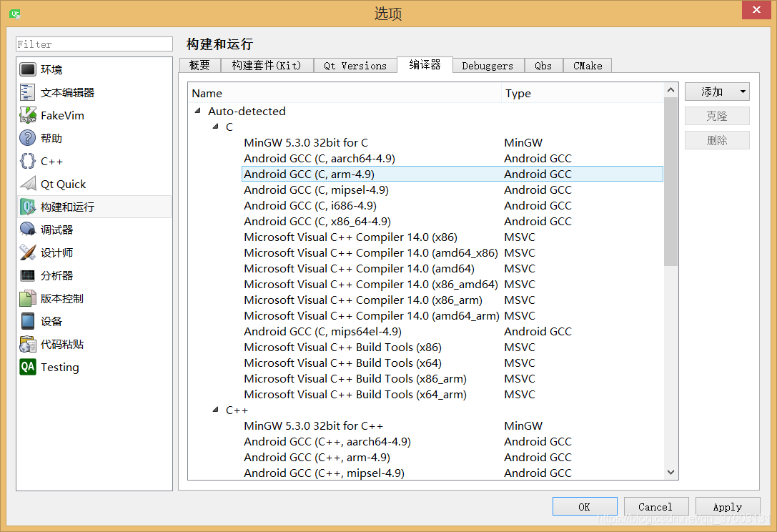Open the Qt Quick paper-plane icon

pyautogui.click(x=28, y=184)
